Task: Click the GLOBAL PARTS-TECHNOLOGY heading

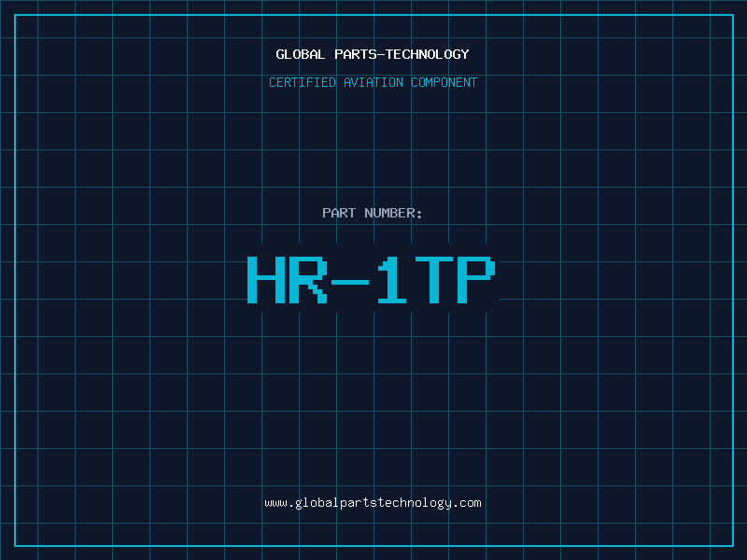Action: click(x=373, y=54)
